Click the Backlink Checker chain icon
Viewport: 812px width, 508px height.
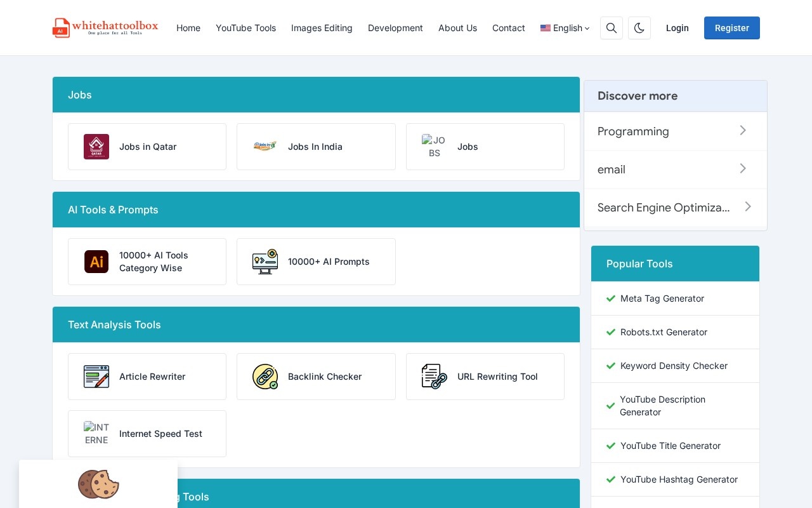(265, 377)
